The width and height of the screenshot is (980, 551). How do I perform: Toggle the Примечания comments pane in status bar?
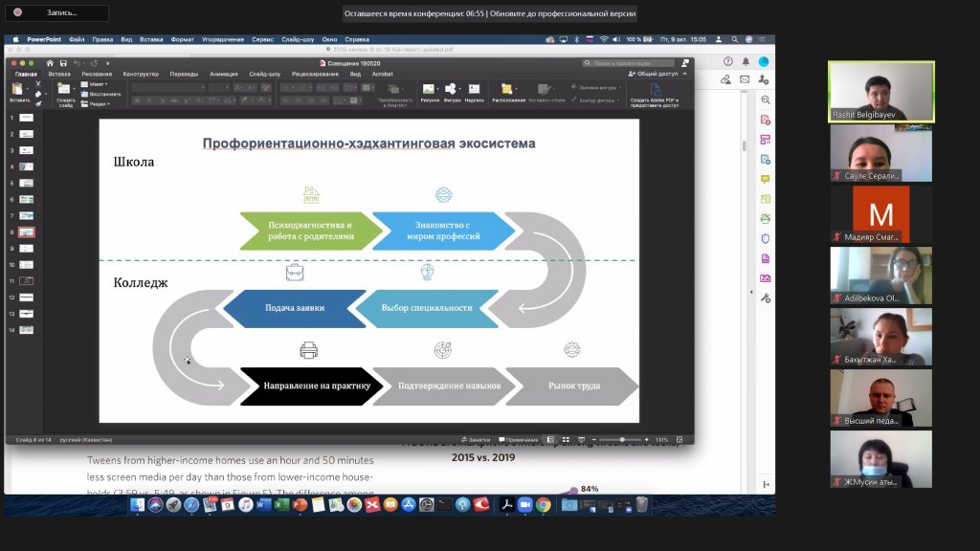coord(518,440)
